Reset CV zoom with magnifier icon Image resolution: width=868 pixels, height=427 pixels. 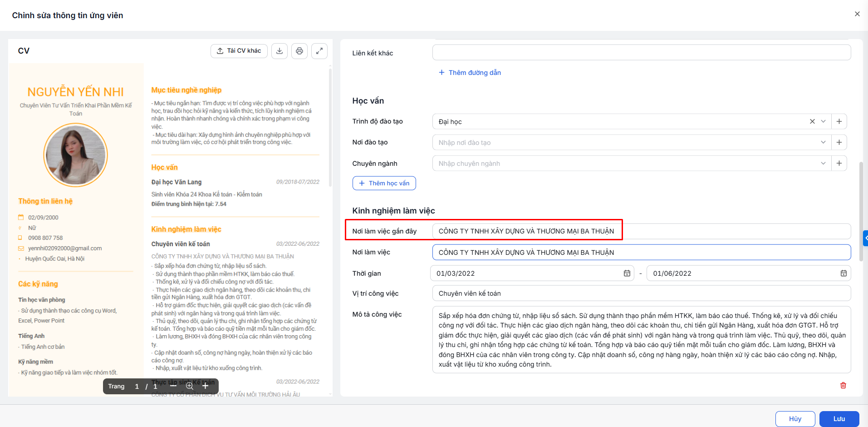pos(190,386)
